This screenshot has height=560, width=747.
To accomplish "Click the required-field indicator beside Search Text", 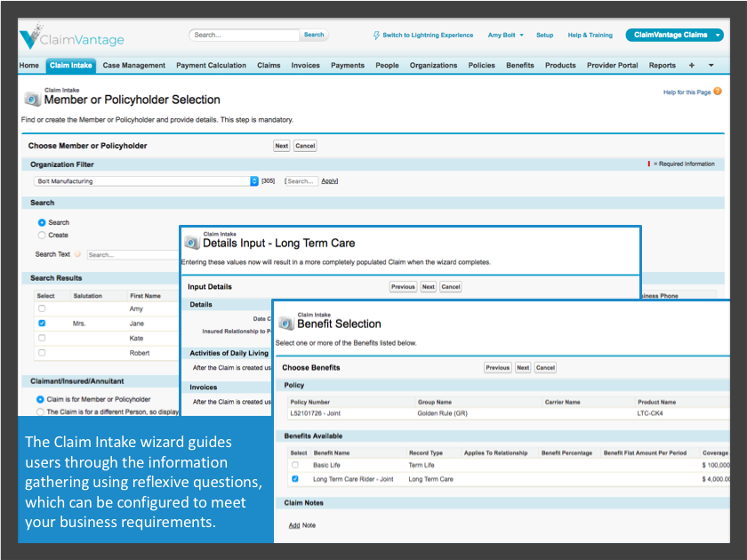I will [x=77, y=252].
